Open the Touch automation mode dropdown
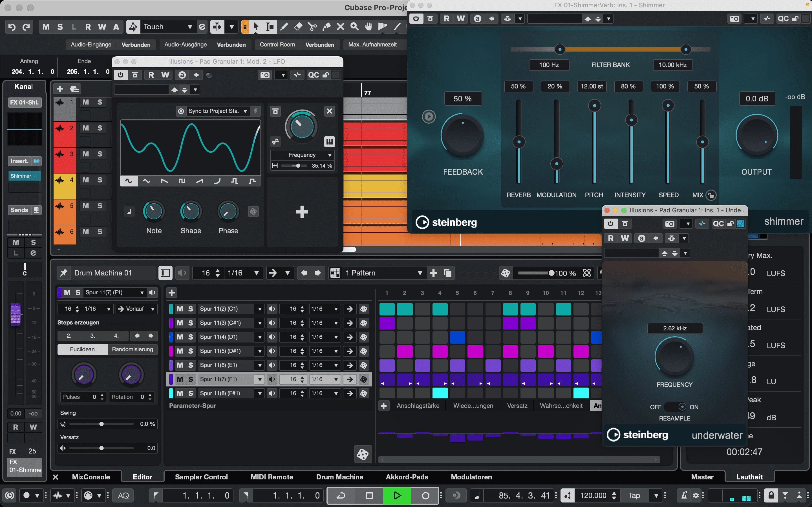The width and height of the screenshot is (812, 507). point(190,27)
